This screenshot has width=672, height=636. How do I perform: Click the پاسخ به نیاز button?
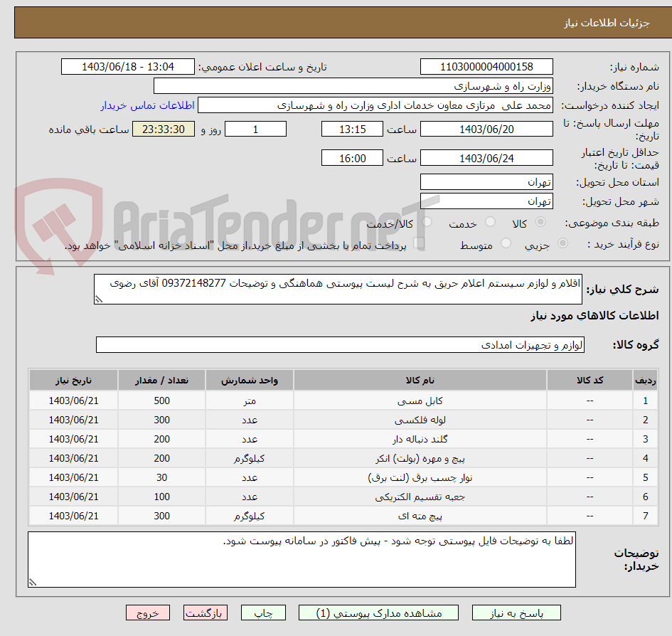point(516,613)
